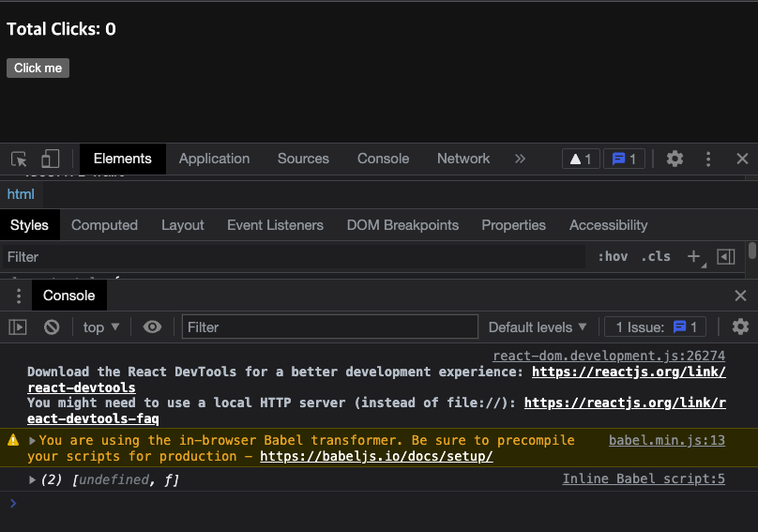The width and height of the screenshot is (758, 532).
Task: Open the babeljs.io/docs/setup link
Action: [x=376, y=457]
